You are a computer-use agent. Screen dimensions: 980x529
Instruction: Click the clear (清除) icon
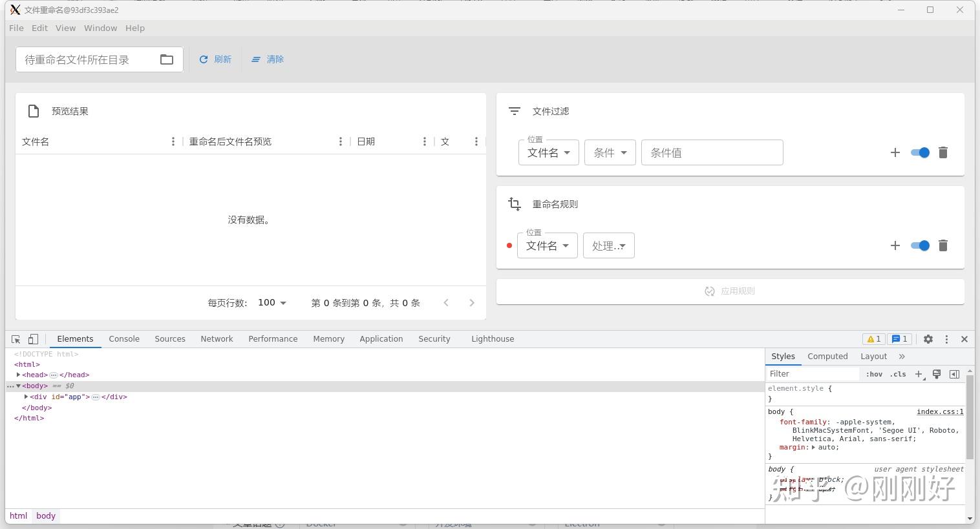coord(256,59)
